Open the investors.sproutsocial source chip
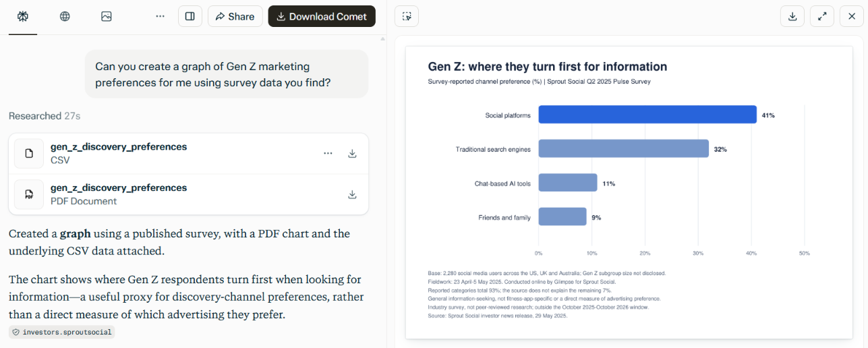 pos(62,332)
